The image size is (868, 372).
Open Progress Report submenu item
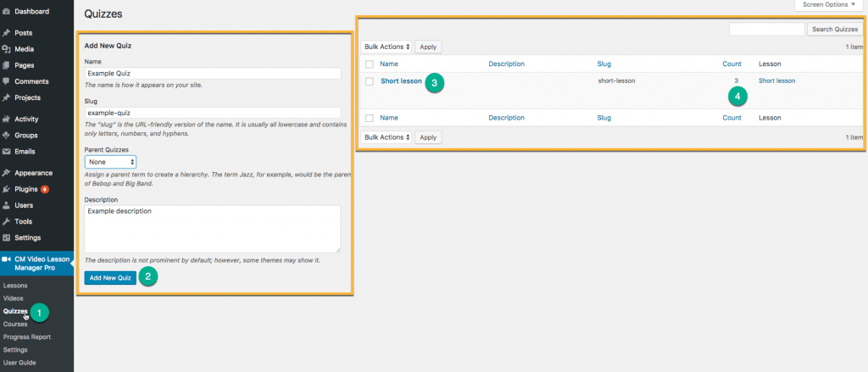pos(26,336)
